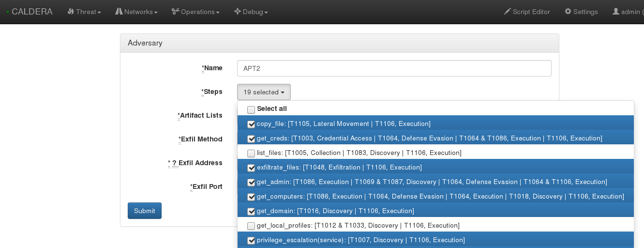Click the Exfil Method field label
The width and height of the screenshot is (644, 248).
[200, 139]
